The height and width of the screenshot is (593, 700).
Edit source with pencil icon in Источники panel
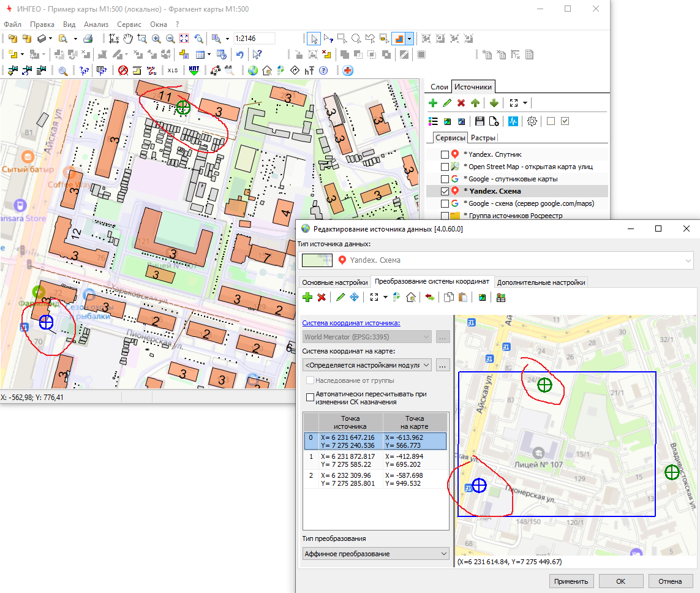[x=447, y=103]
